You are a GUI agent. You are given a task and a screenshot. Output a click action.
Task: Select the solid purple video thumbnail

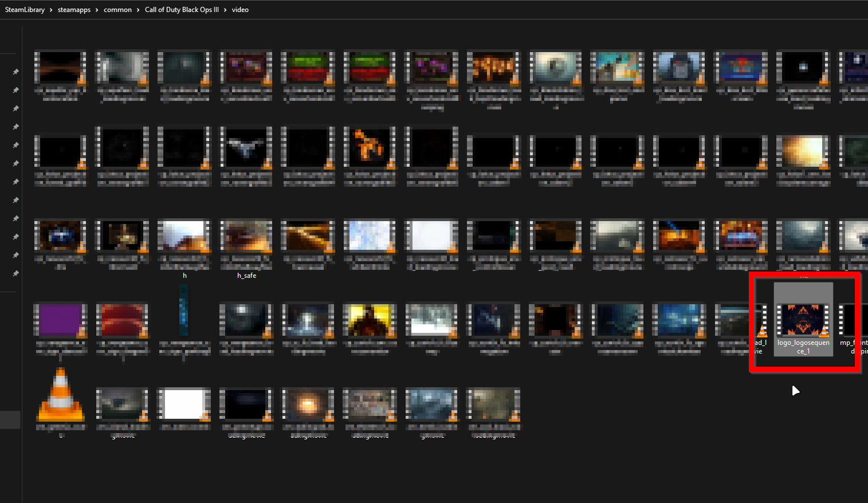(60, 320)
